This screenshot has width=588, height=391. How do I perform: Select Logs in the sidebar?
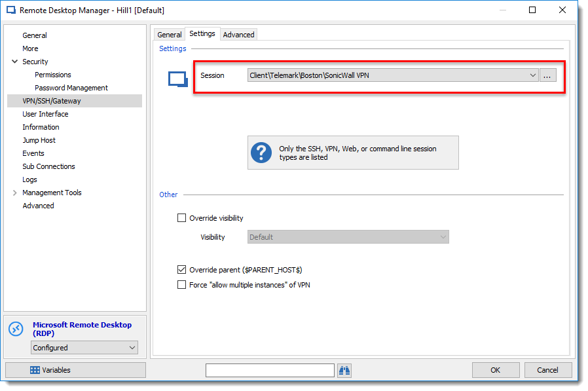[x=29, y=179]
